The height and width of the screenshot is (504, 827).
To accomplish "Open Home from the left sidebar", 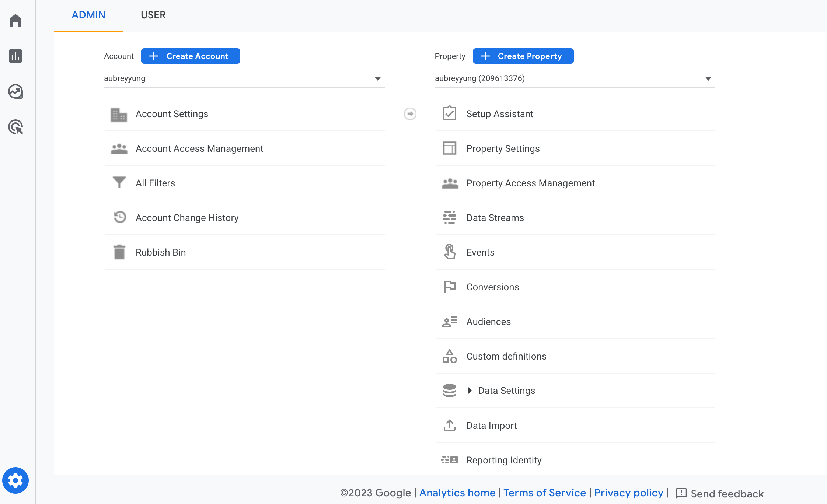I will click(x=15, y=21).
